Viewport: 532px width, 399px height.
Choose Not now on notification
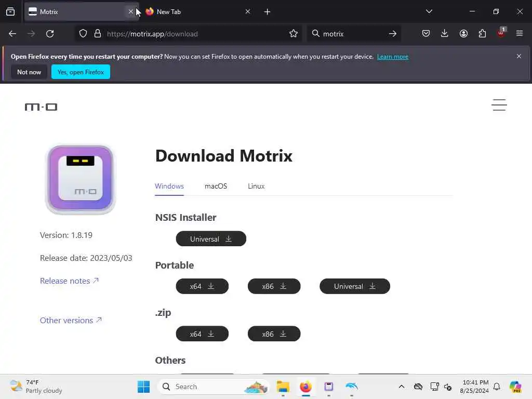point(29,72)
